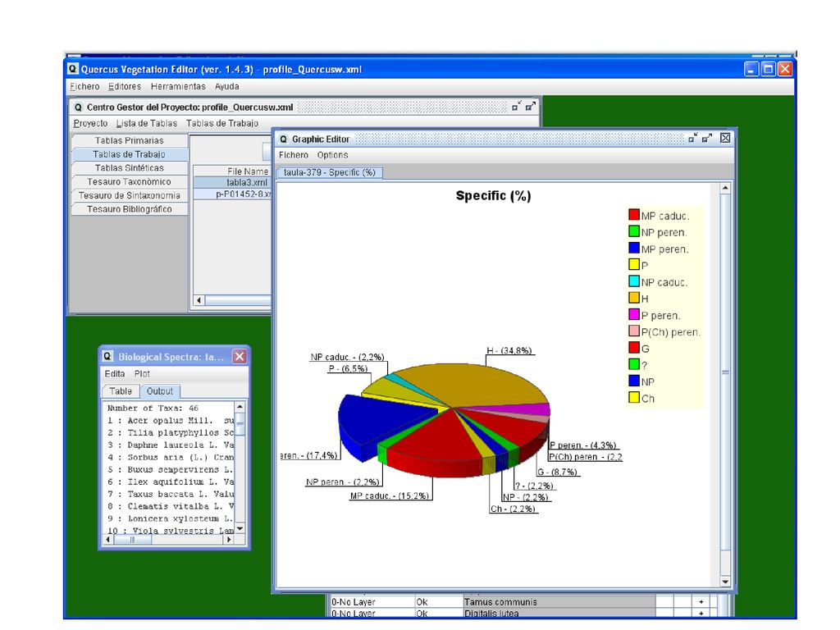
Task: Close the Graphic Editor window
Action: click(x=725, y=138)
